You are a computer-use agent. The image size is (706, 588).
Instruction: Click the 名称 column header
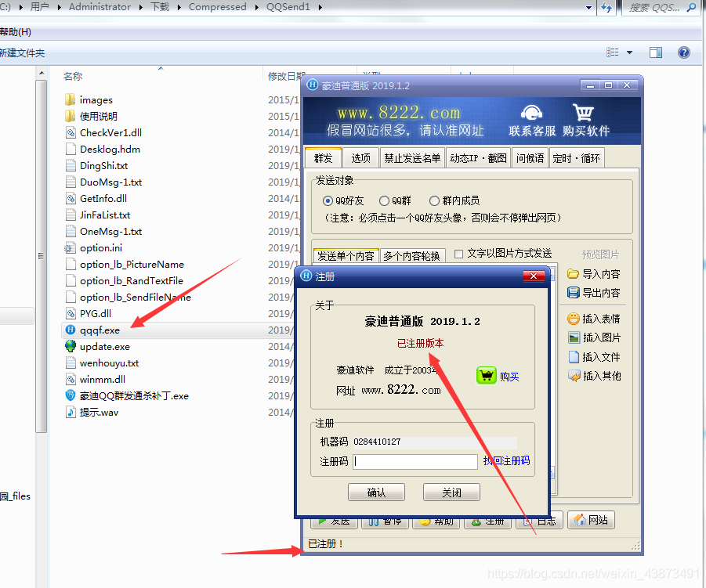pos(73,76)
